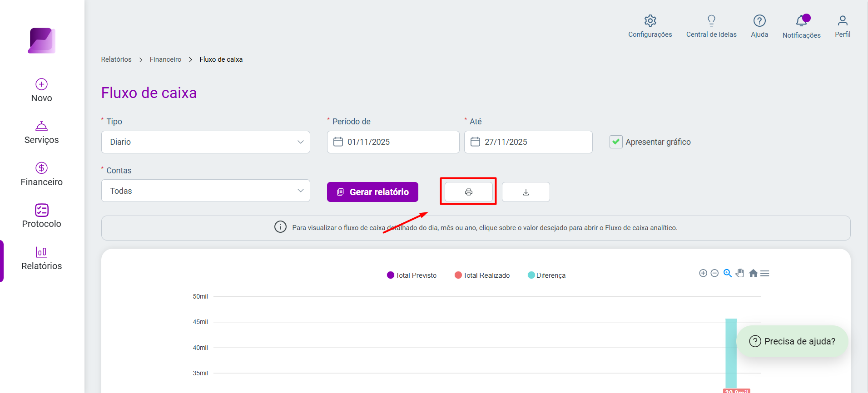
Task: Click the info icon in notice banner
Action: [280, 227]
